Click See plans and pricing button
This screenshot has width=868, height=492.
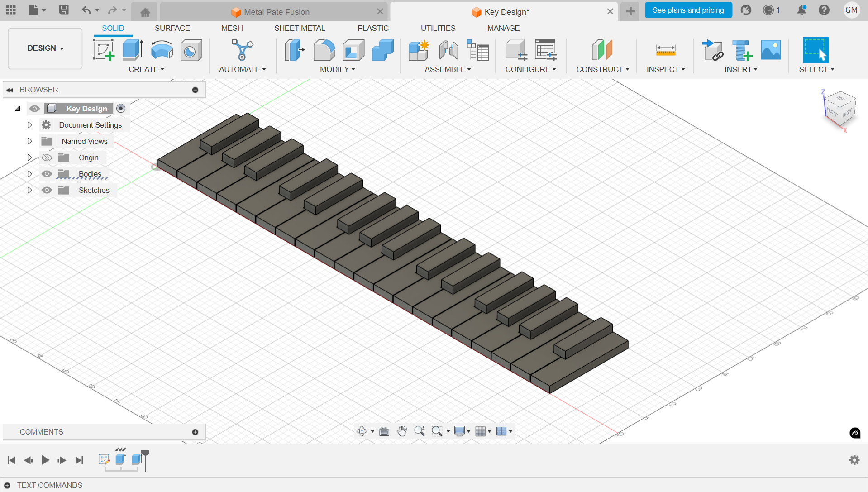click(x=688, y=10)
